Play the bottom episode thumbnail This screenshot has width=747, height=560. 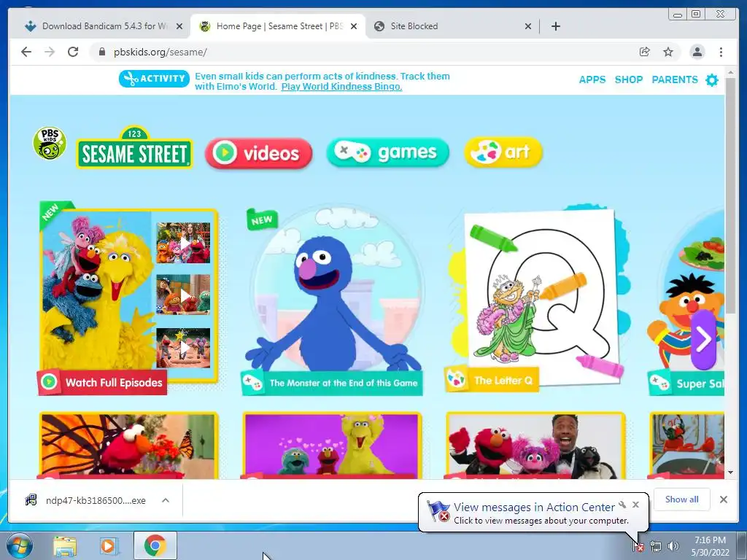(x=183, y=348)
